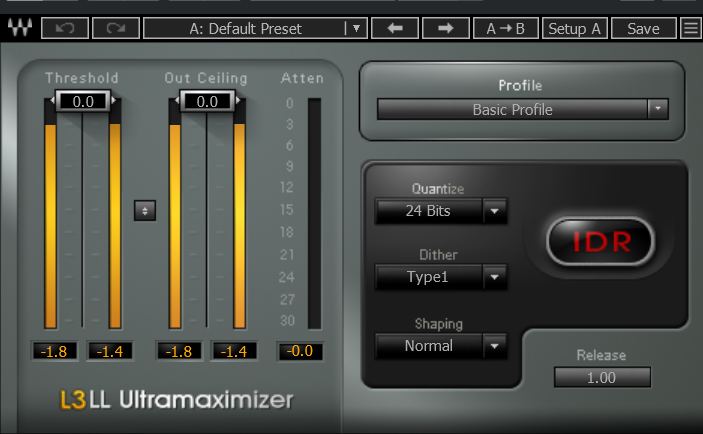Click the Threshold right meter peak readout -1.4
This screenshot has width=703, height=434.
point(110,351)
